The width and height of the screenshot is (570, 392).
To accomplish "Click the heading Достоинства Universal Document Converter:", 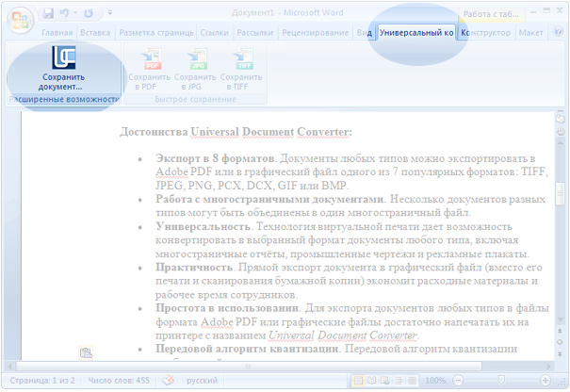I will coord(236,132).
